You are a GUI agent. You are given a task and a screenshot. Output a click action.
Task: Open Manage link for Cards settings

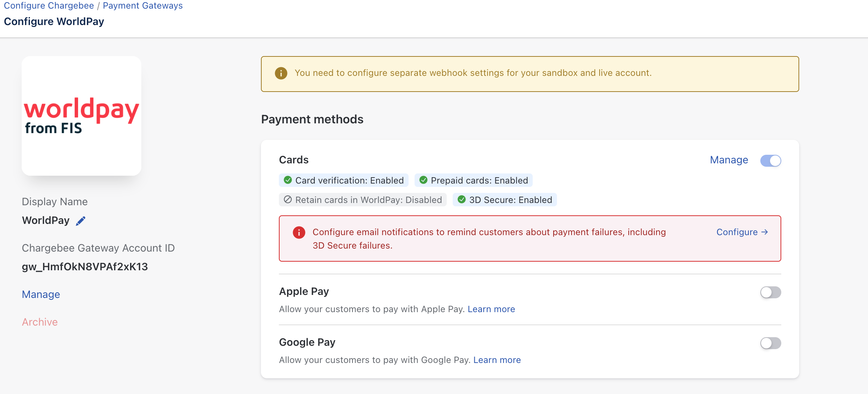pyautogui.click(x=729, y=160)
